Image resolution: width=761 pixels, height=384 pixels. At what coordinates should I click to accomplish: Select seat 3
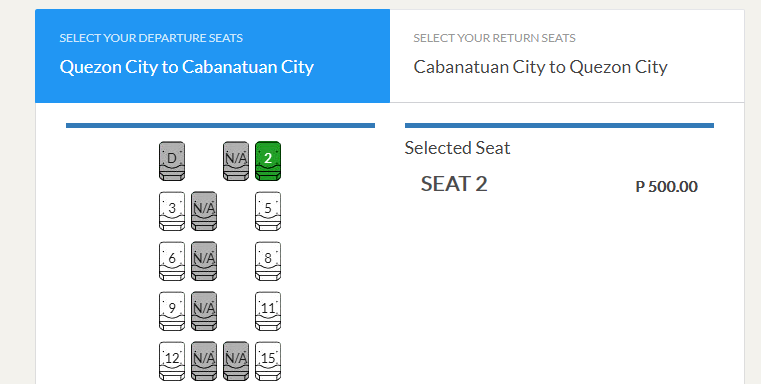pyautogui.click(x=172, y=211)
